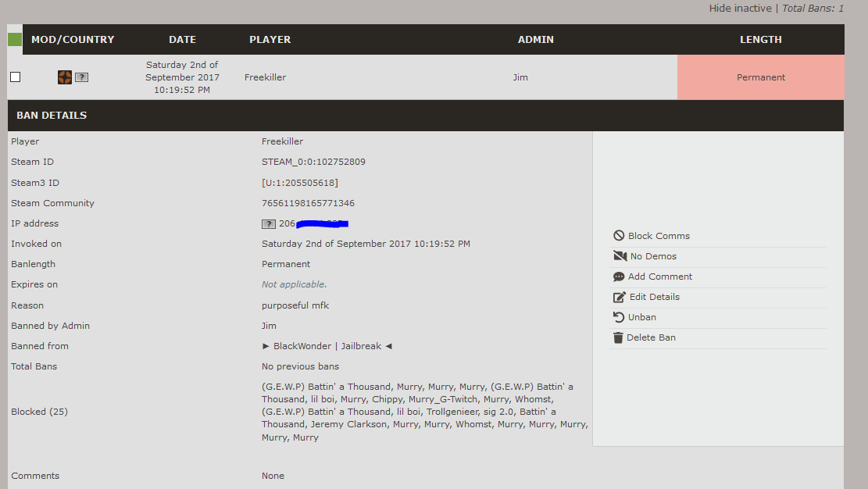Click the Delete Ban trash icon

(618, 337)
